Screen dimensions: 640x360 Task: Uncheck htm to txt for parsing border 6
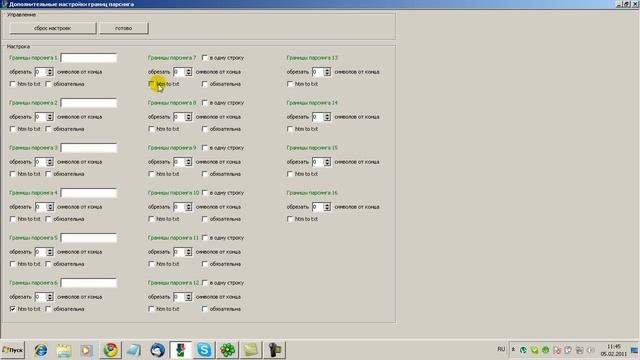tap(13, 309)
